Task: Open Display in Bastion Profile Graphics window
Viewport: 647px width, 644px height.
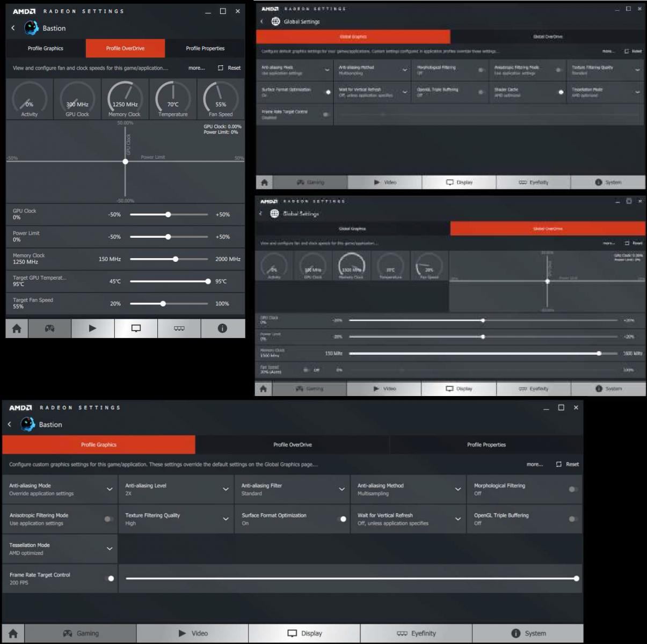Action: (304, 633)
